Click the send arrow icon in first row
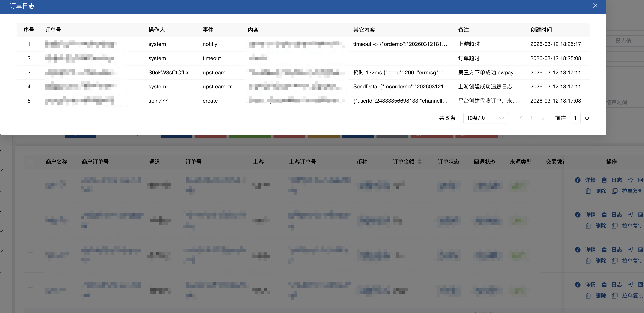The image size is (644, 313). coord(631,180)
